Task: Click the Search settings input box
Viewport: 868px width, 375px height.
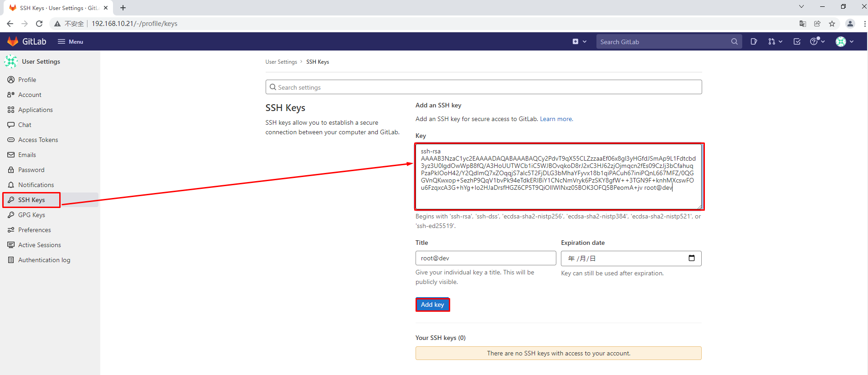Action: pos(483,87)
